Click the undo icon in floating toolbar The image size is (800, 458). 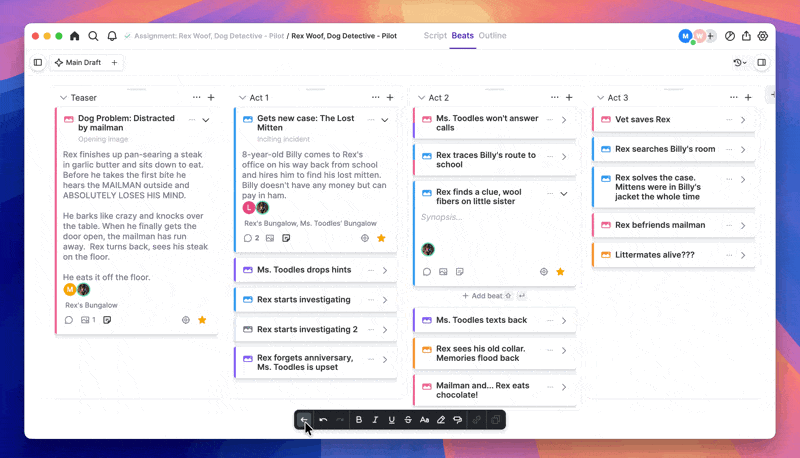[x=323, y=420]
